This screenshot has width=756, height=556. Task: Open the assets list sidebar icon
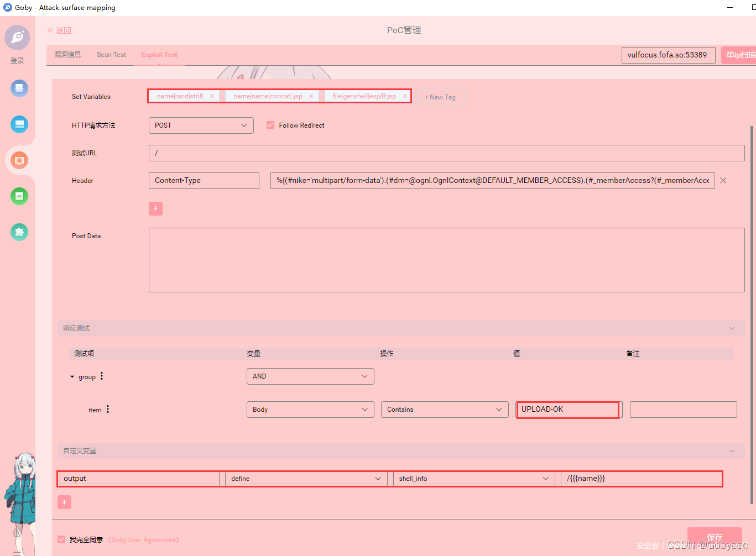(19, 124)
